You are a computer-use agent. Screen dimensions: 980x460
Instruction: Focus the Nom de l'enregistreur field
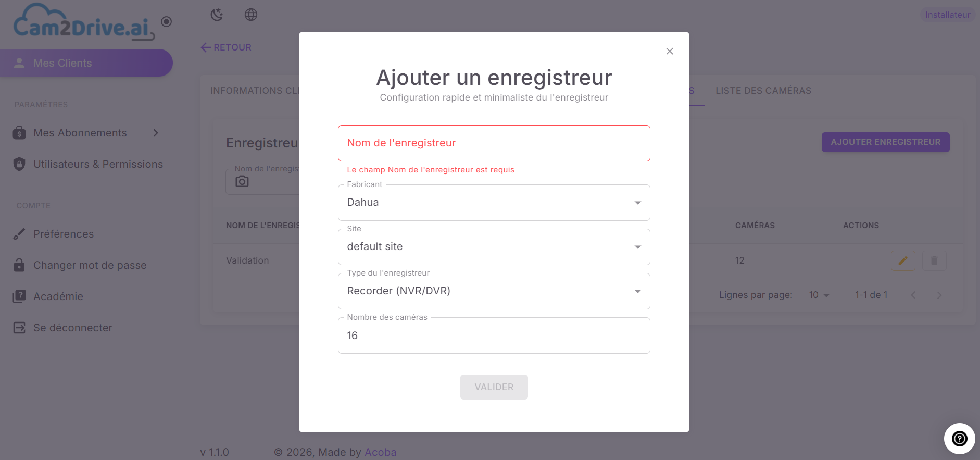tap(494, 143)
